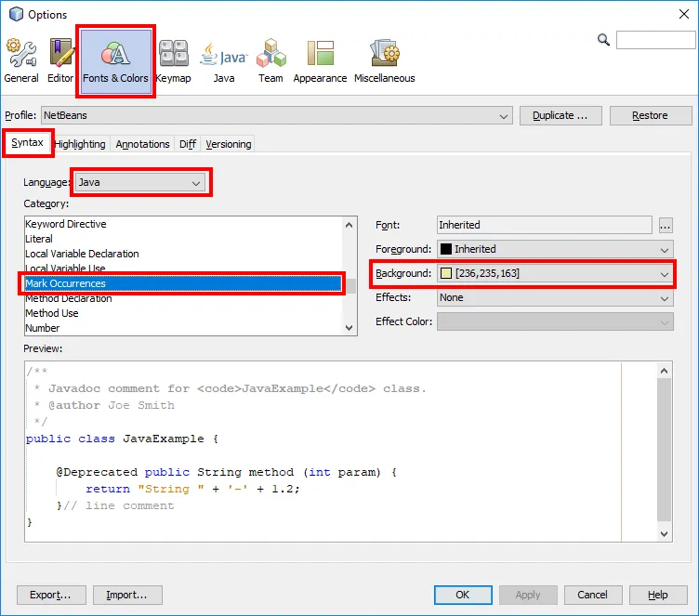Switch to the Annotations tab
Screen dimensions: 699x616
click(142, 144)
